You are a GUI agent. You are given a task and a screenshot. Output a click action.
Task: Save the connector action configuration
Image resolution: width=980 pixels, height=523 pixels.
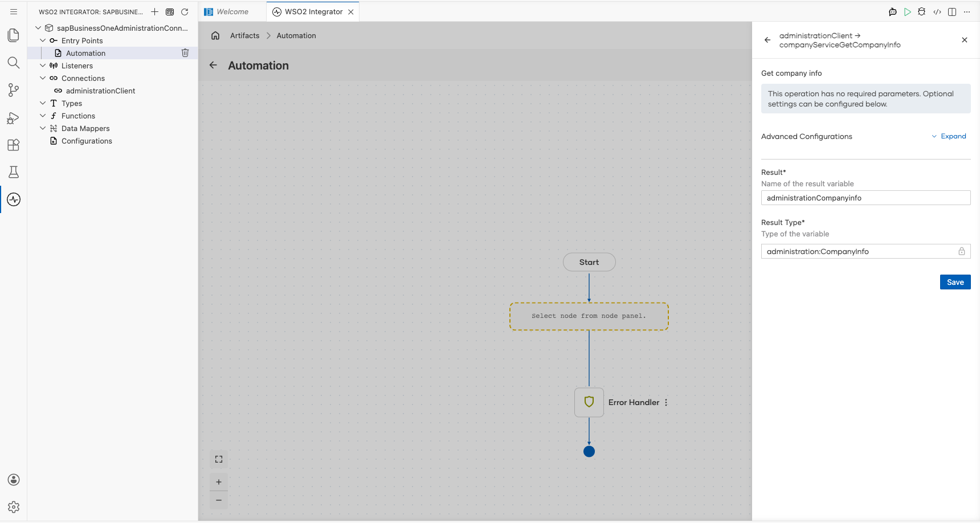955,282
